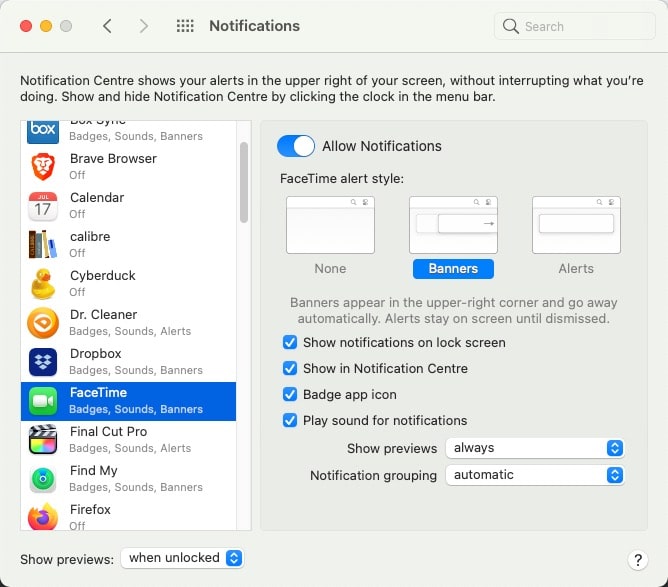Click the Dropbox app icon
This screenshot has width=668, height=587.
tap(43, 362)
